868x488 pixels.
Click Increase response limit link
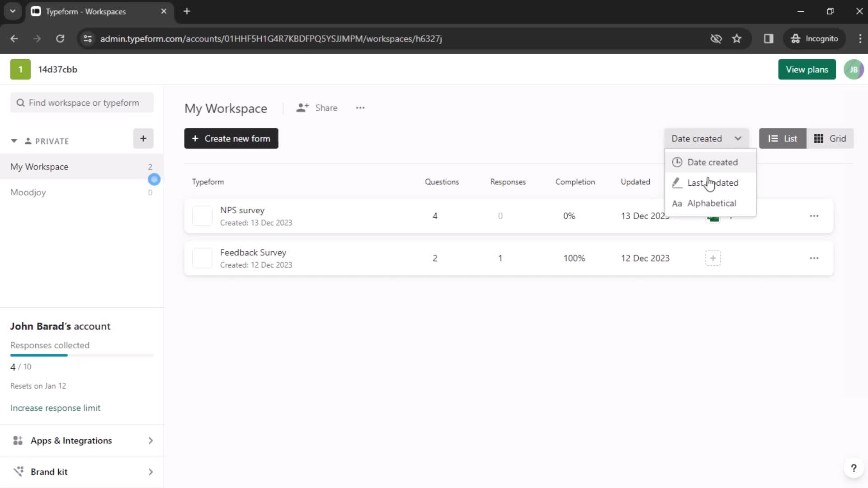click(56, 408)
